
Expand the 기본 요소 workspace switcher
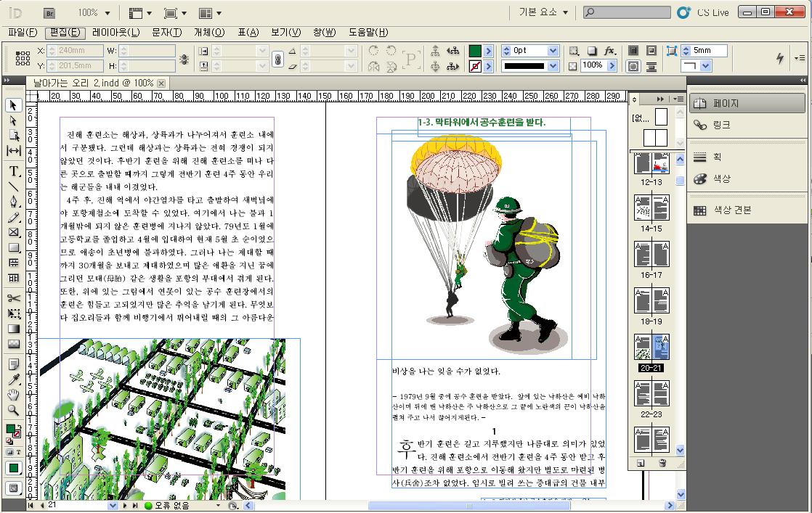point(543,12)
